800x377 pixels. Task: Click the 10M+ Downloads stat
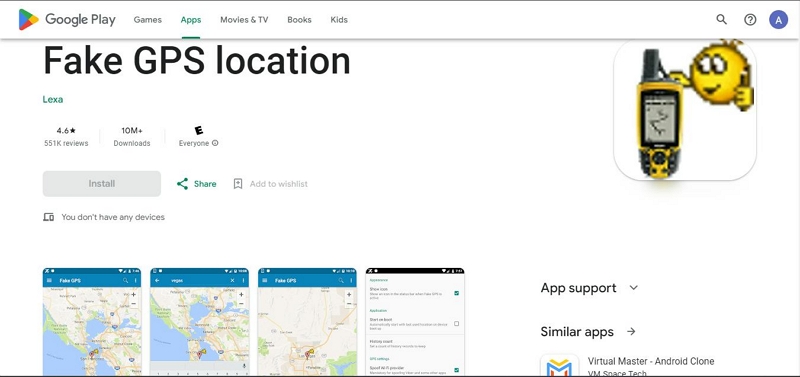click(x=132, y=137)
